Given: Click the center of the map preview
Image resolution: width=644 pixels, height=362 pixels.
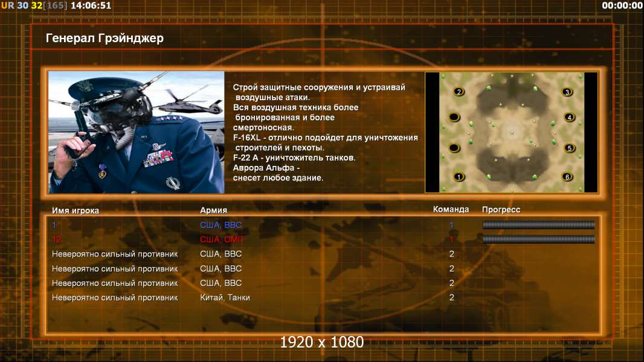Looking at the screenshot, I should [511, 132].
